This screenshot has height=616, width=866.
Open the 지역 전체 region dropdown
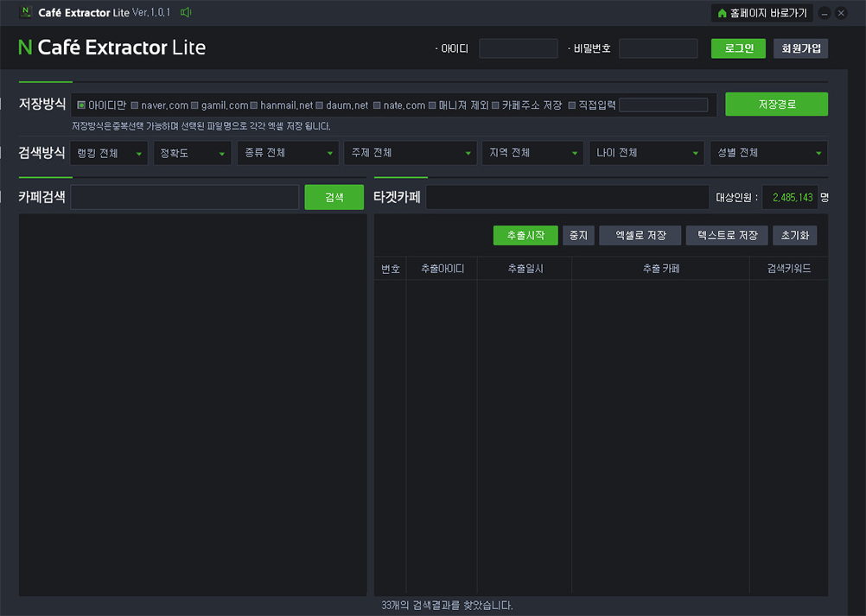532,153
